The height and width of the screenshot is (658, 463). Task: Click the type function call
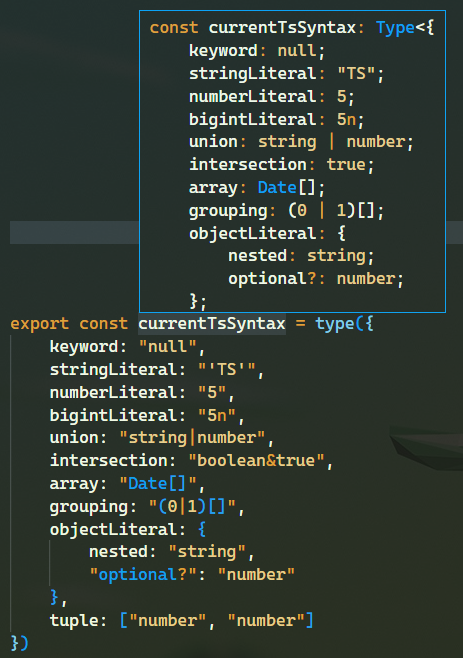(335, 324)
